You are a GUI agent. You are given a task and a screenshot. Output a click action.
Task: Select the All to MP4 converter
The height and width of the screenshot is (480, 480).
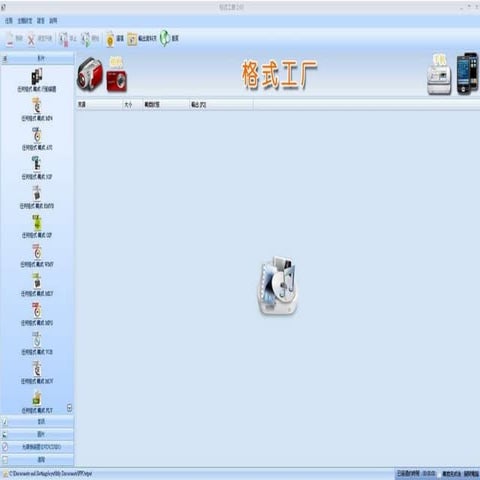[x=37, y=109]
